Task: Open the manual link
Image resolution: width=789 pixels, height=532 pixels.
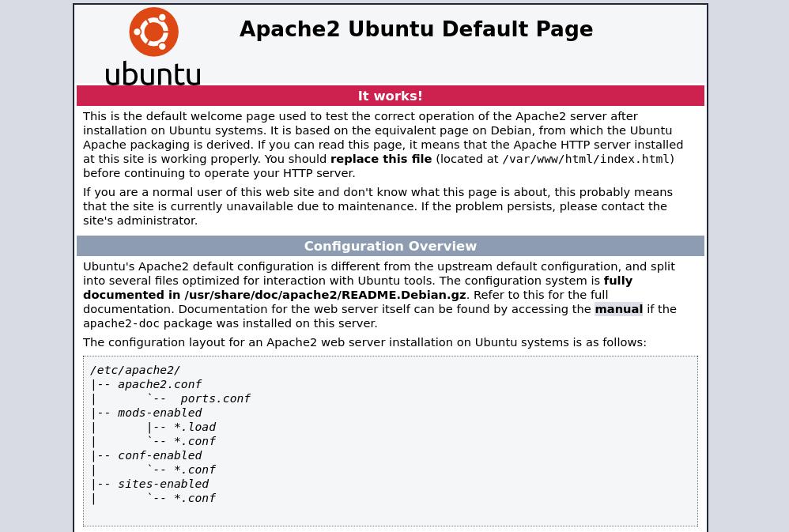Action: coord(618,309)
